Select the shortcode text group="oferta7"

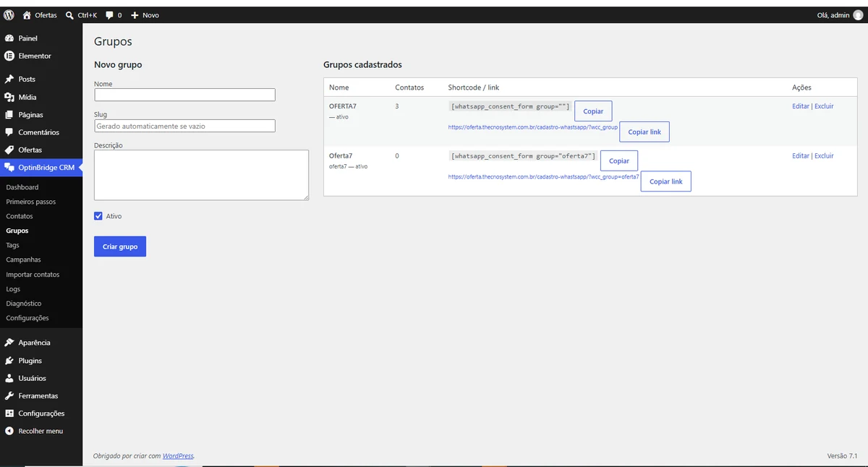pos(523,156)
